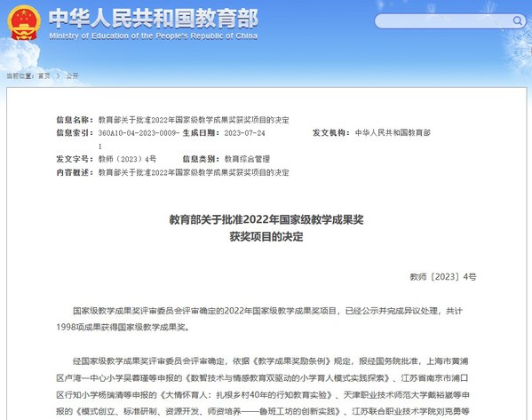Click the 内容概述 summary text
This screenshot has height=420, width=532.
click(x=194, y=172)
